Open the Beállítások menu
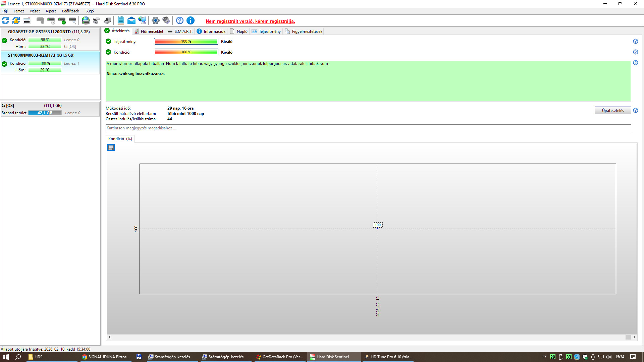 (70, 11)
